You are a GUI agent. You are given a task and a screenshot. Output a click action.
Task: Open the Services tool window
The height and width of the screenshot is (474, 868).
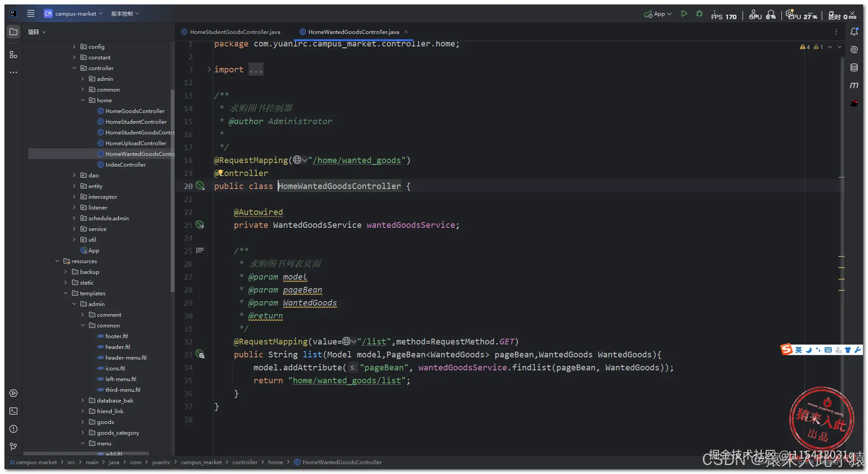[x=13, y=393]
